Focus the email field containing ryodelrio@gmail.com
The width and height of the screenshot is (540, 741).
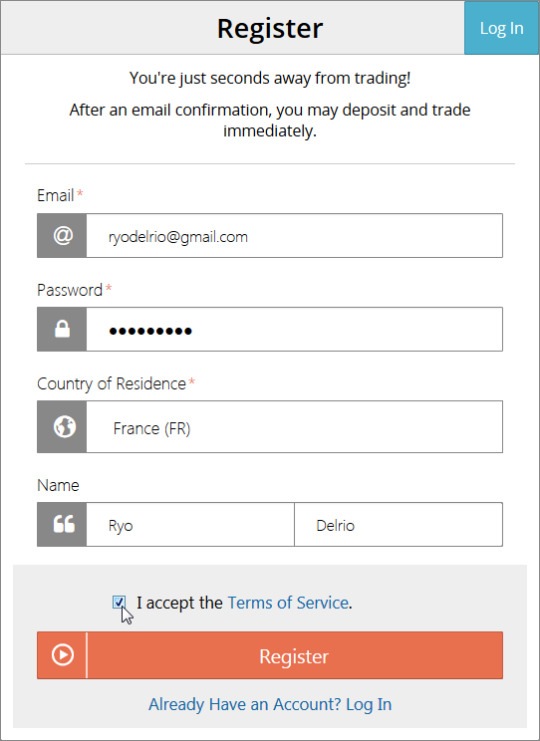[x=294, y=235]
